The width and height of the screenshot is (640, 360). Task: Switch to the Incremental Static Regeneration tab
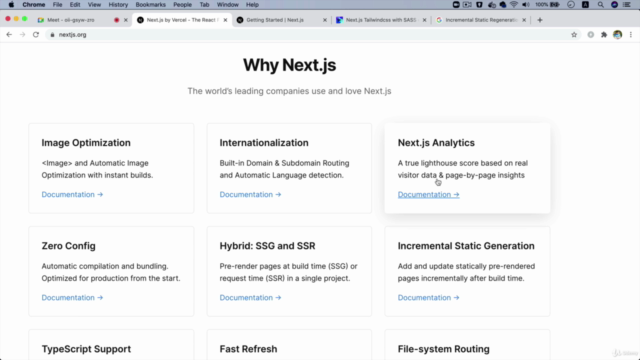[481, 20]
